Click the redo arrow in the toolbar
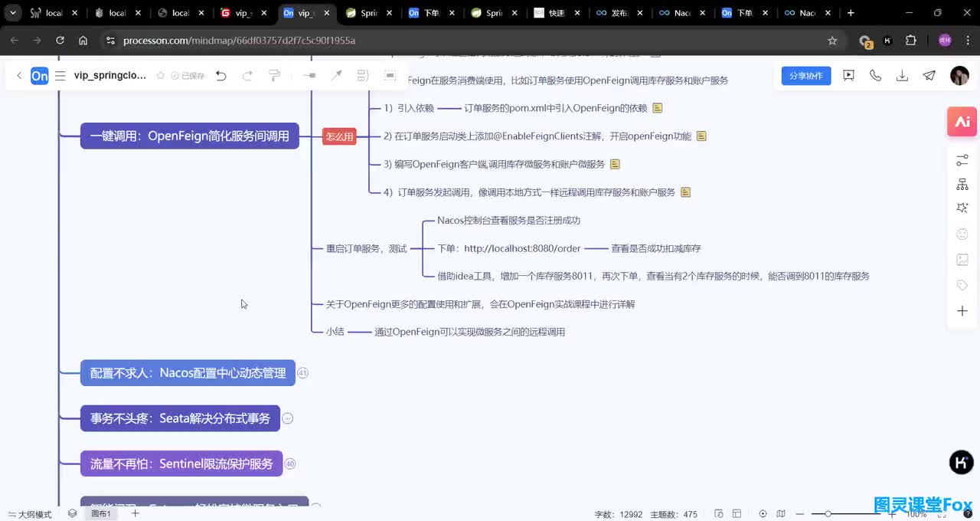 tap(247, 76)
